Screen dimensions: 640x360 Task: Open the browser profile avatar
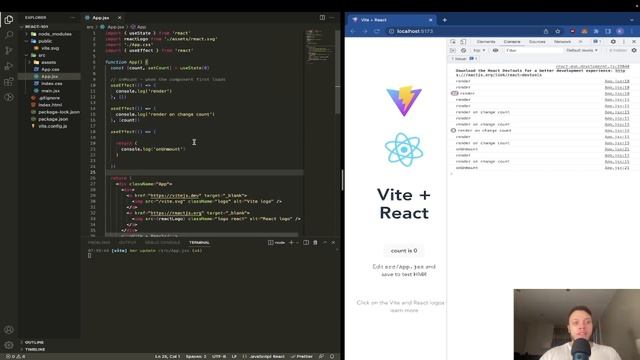pos(620,31)
